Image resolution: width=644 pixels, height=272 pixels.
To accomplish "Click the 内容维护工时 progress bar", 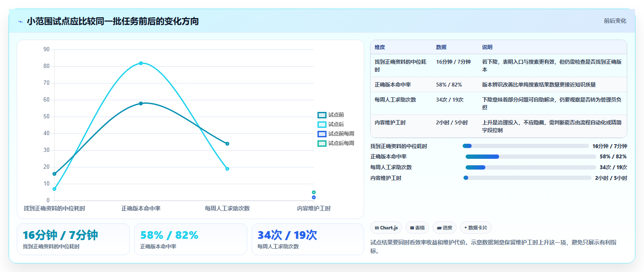I will pyautogui.click(x=527, y=178).
